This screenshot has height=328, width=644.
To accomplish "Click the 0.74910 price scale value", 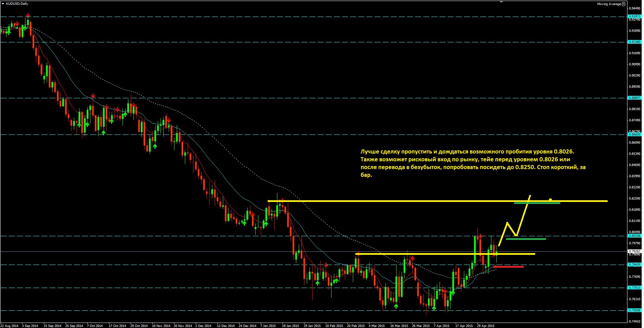I will pos(635,321).
